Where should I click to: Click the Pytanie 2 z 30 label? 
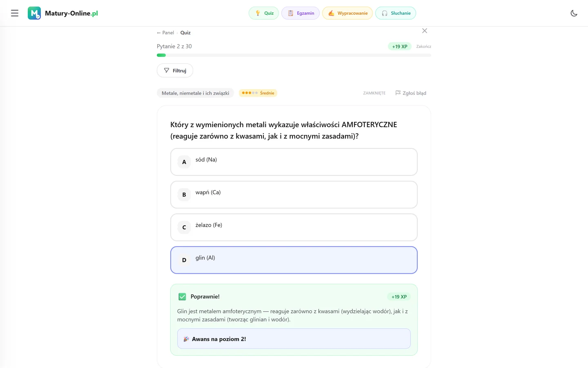coord(174,47)
